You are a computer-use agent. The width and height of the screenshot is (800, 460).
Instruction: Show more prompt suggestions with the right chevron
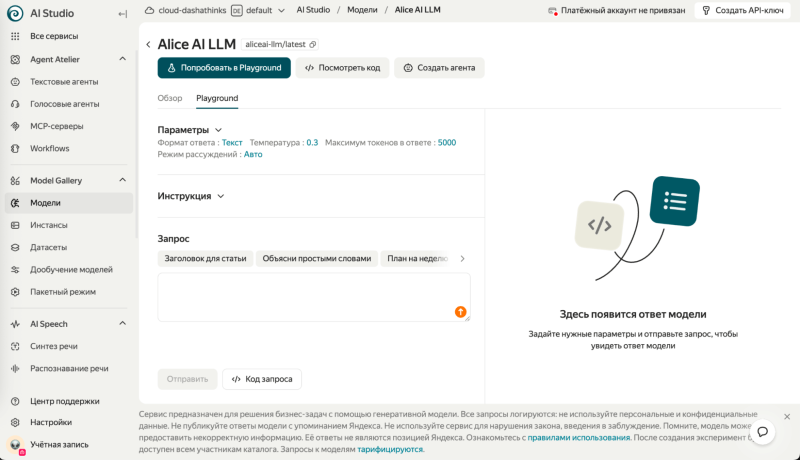tap(462, 259)
